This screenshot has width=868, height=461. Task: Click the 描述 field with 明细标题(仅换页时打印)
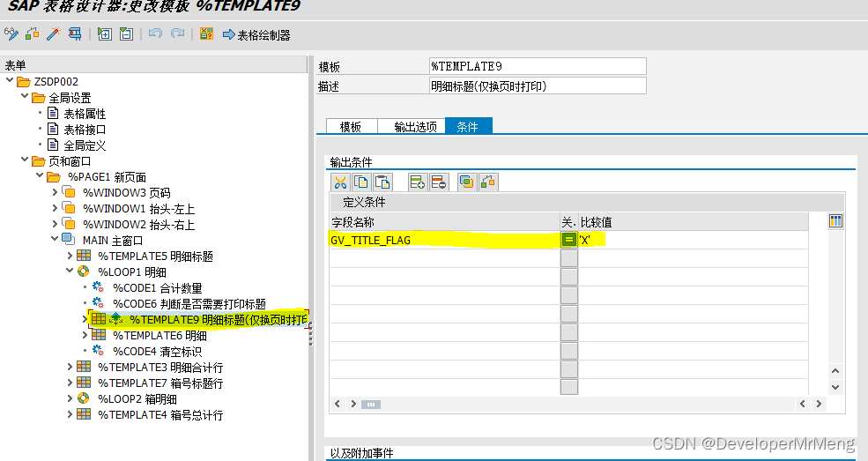click(x=538, y=86)
